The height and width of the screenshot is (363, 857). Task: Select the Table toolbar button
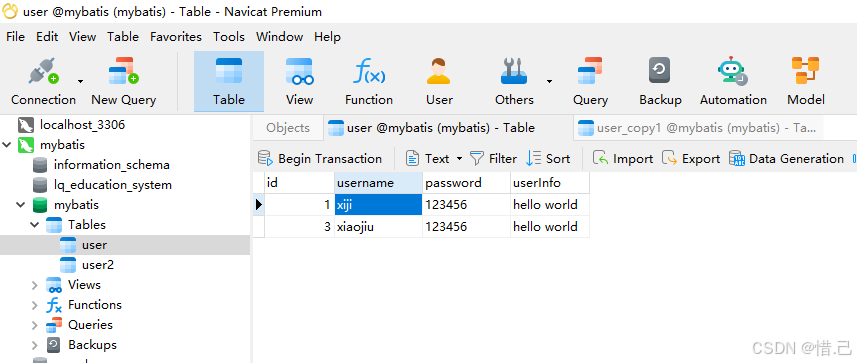[x=229, y=82]
